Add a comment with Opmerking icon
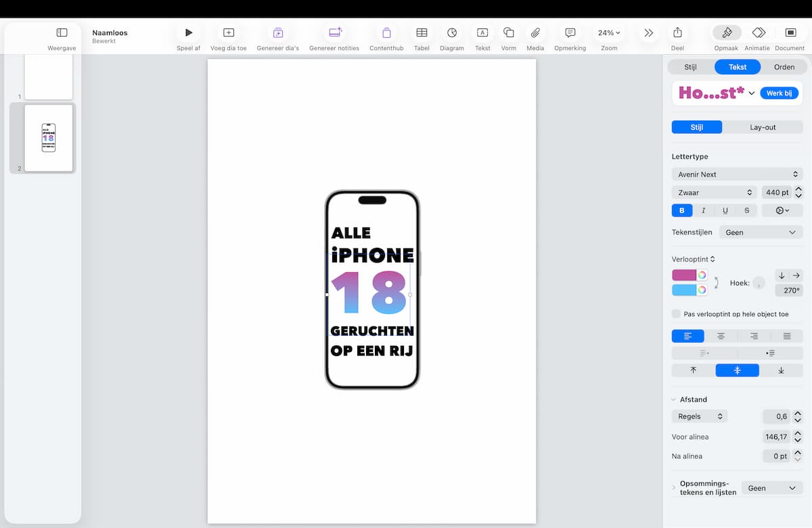Screen dimensions: 812x528 coord(570,32)
